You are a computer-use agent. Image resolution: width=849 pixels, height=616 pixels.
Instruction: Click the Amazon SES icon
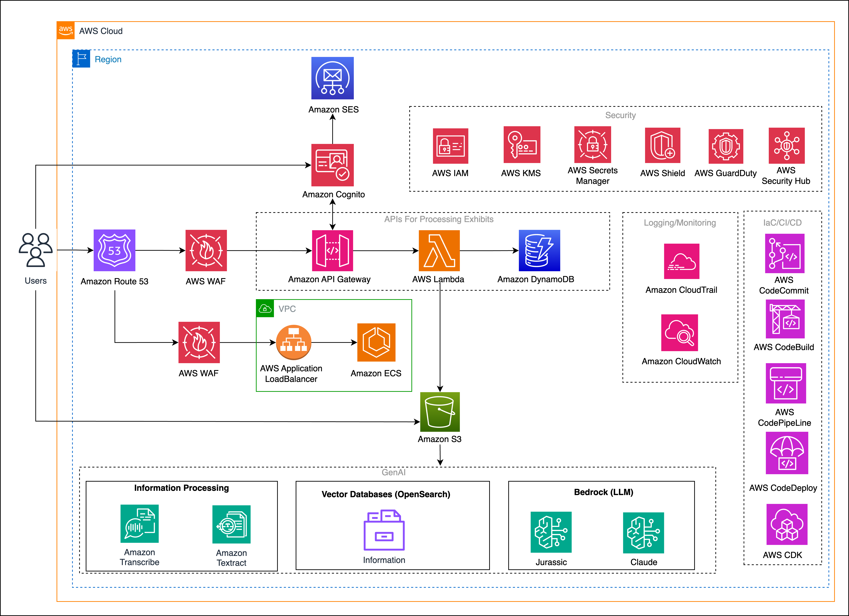[332, 78]
